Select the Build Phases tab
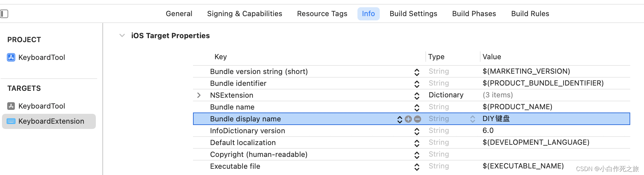 [474, 14]
